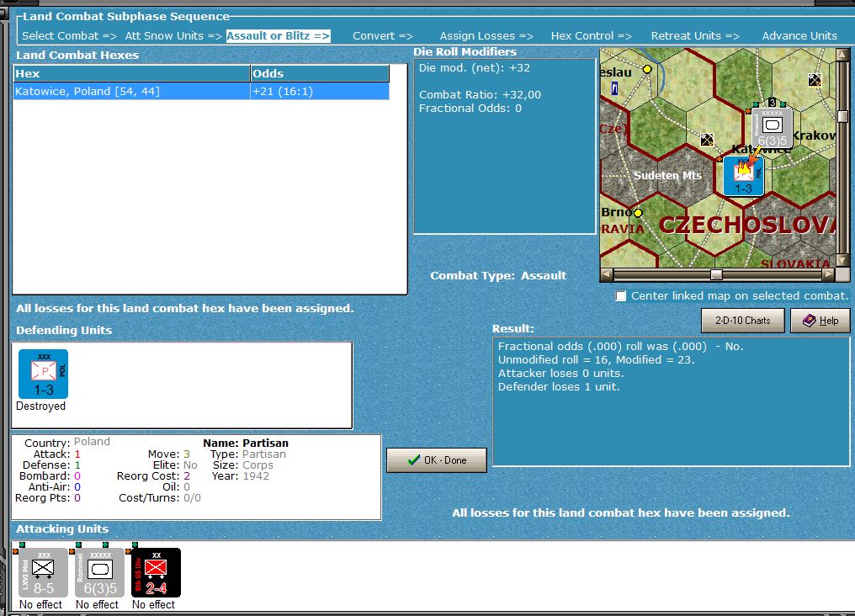Image resolution: width=855 pixels, height=616 pixels.
Task: Click the yellow city dot near Breslau
Action: pos(647,69)
